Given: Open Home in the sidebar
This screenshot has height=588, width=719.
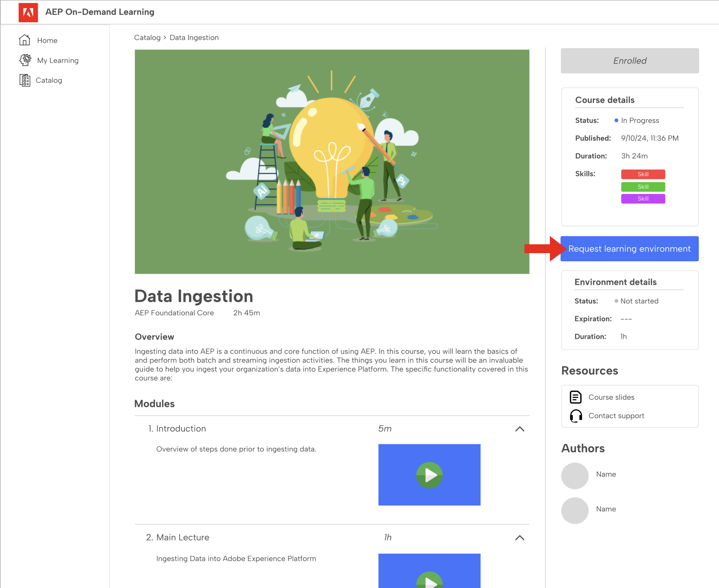Looking at the screenshot, I should pos(47,40).
